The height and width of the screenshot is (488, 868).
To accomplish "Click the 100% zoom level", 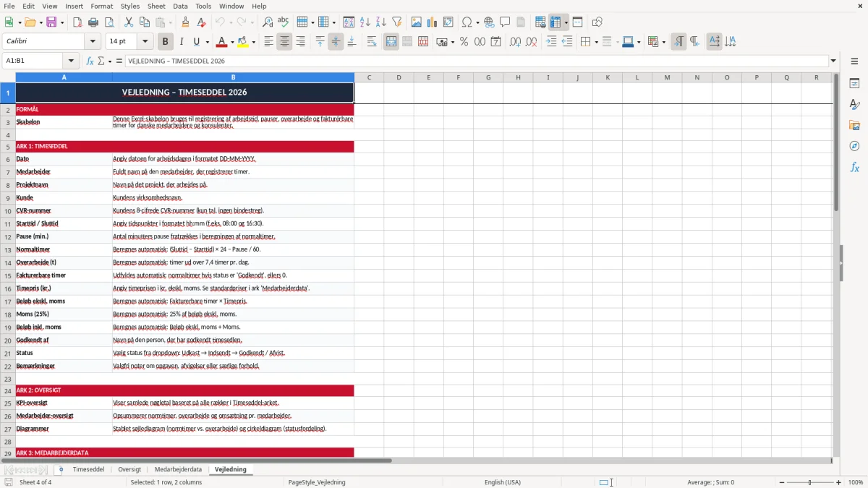I will click(x=856, y=482).
